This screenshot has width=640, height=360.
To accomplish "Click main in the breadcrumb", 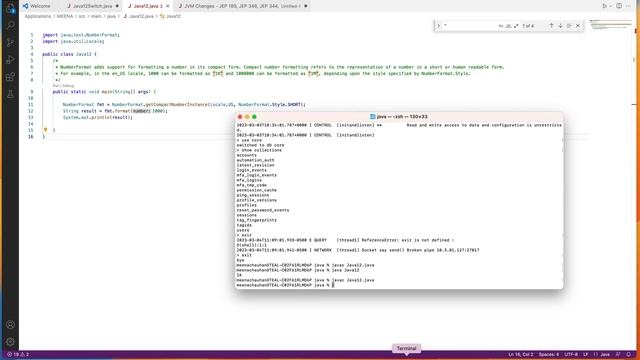I will tap(96, 16).
